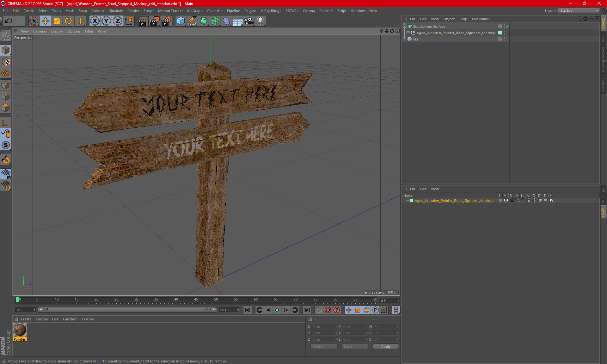Image resolution: width=607 pixels, height=364 pixels.
Task: Open the Layout Startup dropdown
Action: coord(579,10)
